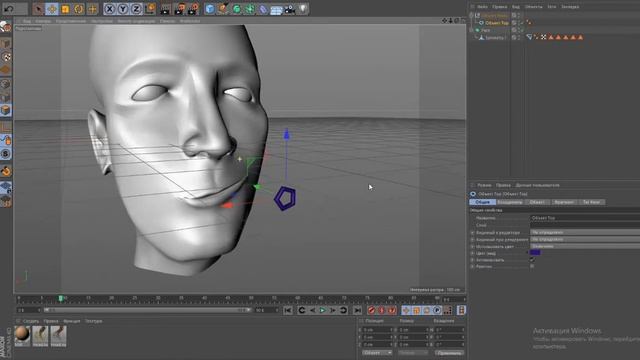The image size is (640, 360).
Task: Select the Symmetry object in Object Manager
Action: coord(495,38)
